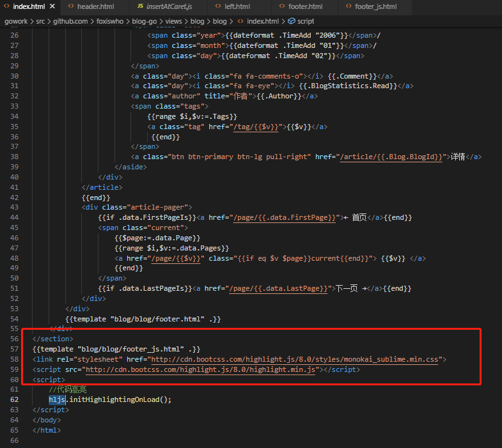This screenshot has height=448, width=502.
Task: Click line number 62 in the gutter
Action: tap(15, 399)
